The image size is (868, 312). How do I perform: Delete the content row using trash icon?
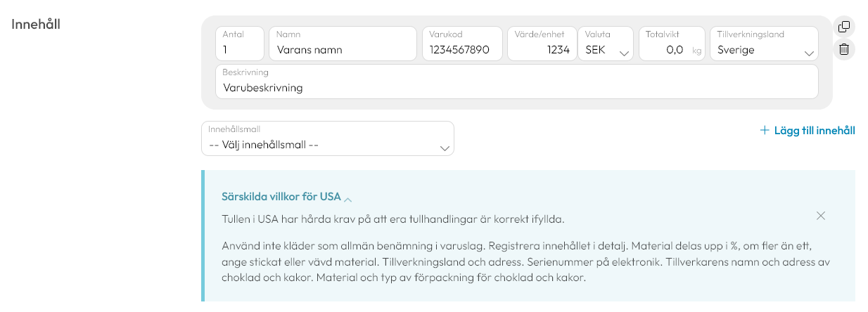844,50
